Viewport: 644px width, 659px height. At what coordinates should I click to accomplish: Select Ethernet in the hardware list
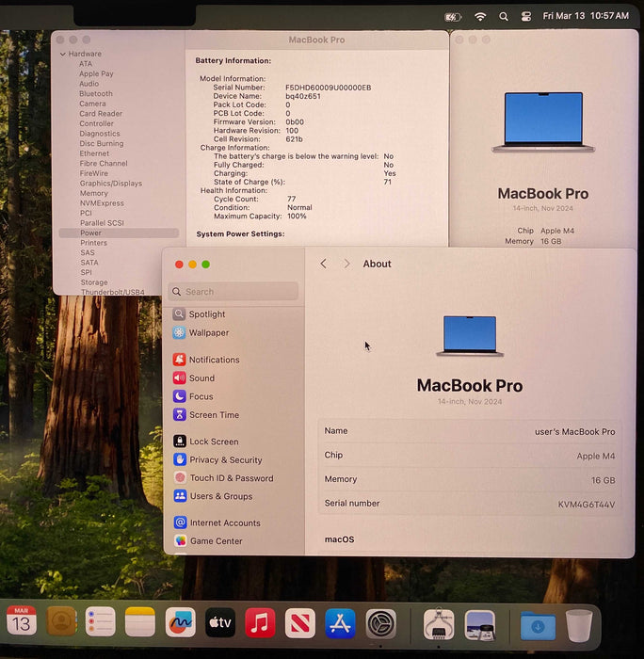click(x=94, y=153)
